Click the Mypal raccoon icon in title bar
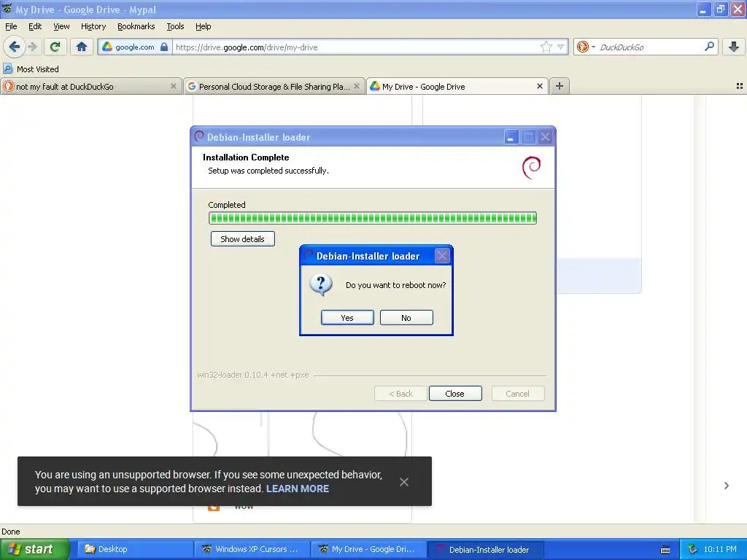 click(7, 9)
